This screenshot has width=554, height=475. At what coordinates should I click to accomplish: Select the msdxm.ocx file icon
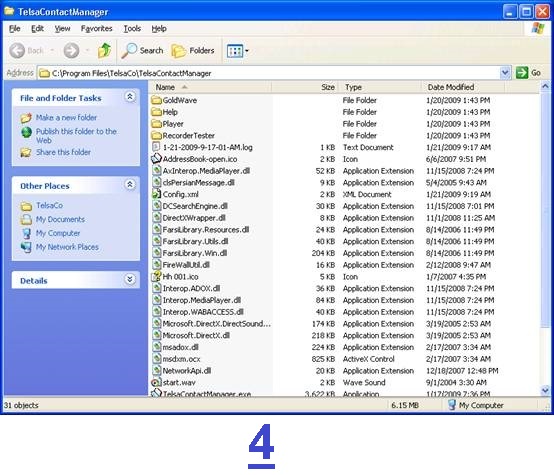pos(157,359)
